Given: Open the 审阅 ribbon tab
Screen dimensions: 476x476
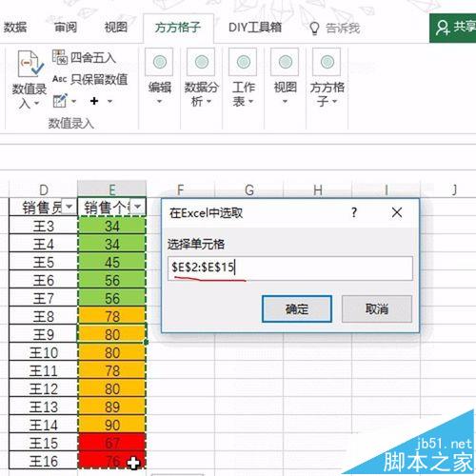Looking at the screenshot, I should point(66,28).
